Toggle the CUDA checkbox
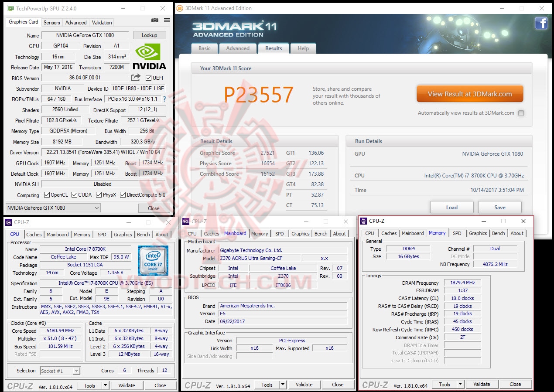The width and height of the screenshot is (554, 392). coord(75,195)
